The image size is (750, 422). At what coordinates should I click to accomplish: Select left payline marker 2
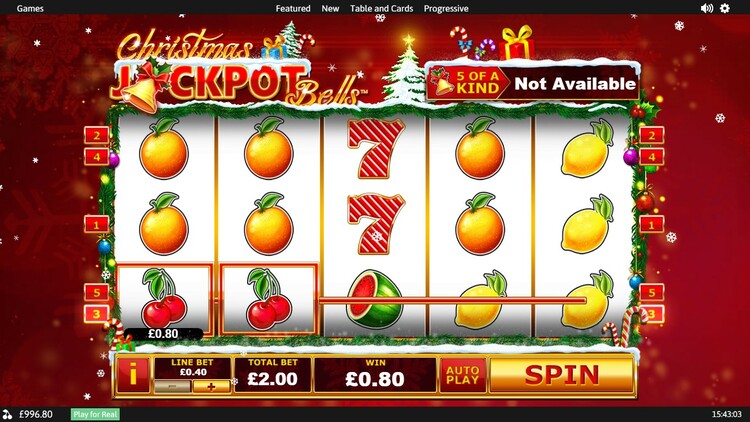click(97, 135)
